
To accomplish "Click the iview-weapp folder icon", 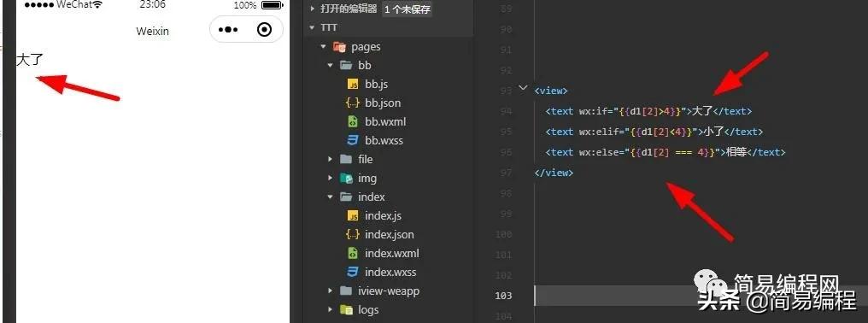I will tap(346, 291).
